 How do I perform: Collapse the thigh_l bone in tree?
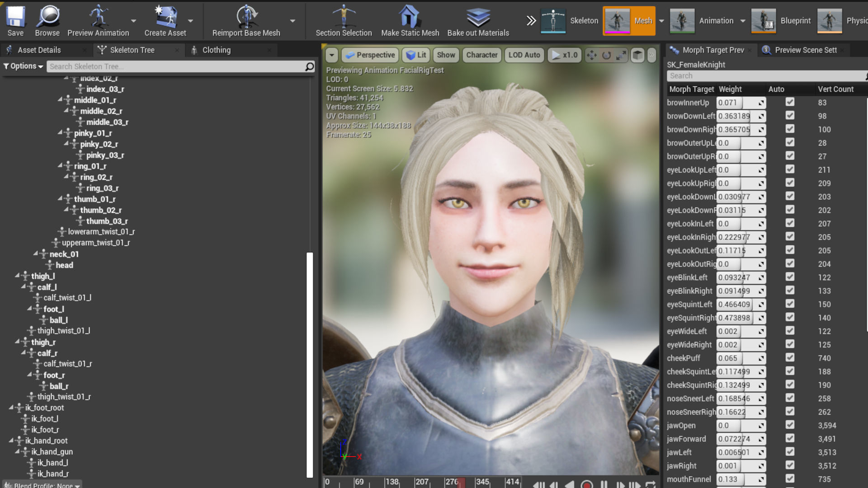tap(17, 275)
